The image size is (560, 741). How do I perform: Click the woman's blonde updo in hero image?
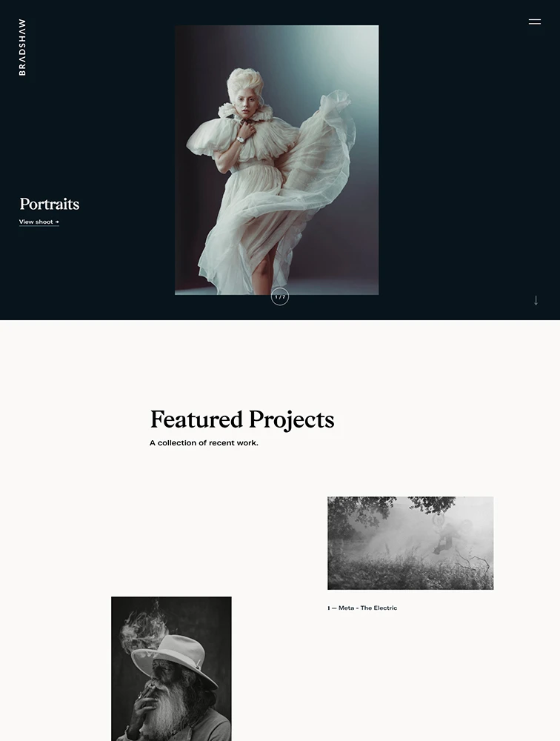244,83
